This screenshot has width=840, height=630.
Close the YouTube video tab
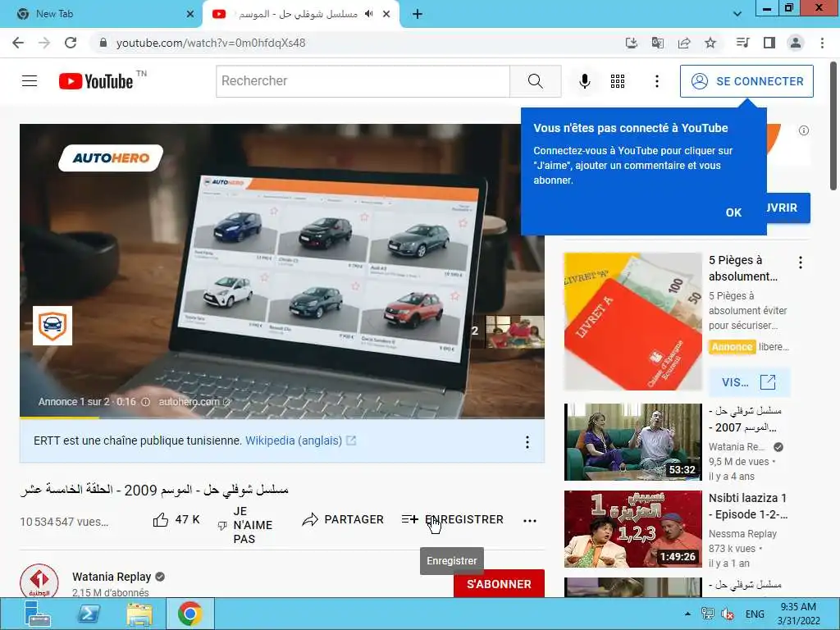(386, 14)
